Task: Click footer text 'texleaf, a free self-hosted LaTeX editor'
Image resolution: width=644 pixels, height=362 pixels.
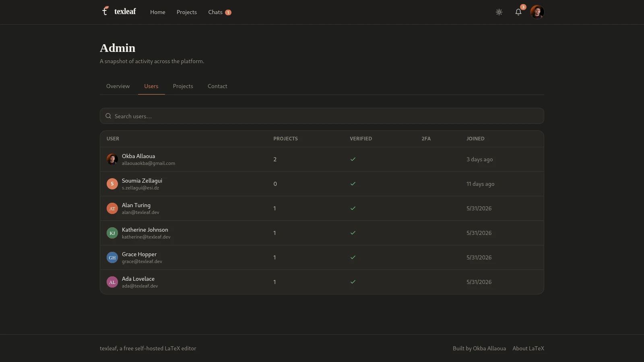Action: pyautogui.click(x=148, y=348)
